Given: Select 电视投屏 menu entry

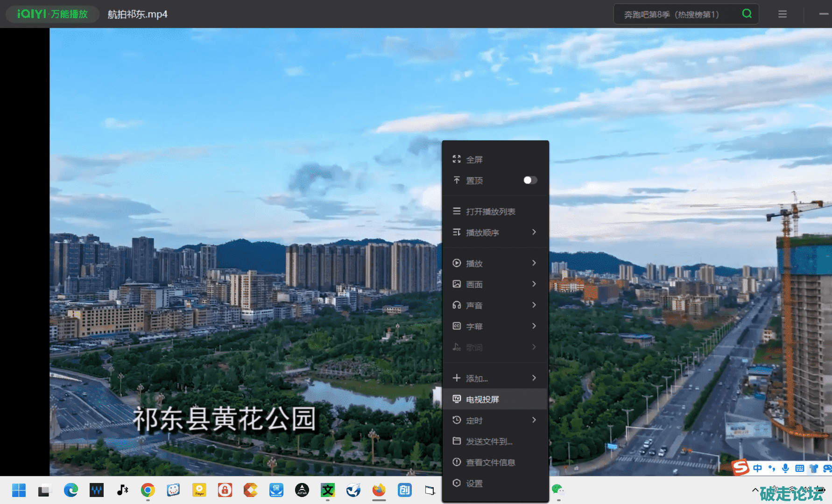Looking at the screenshot, I should (x=483, y=399).
